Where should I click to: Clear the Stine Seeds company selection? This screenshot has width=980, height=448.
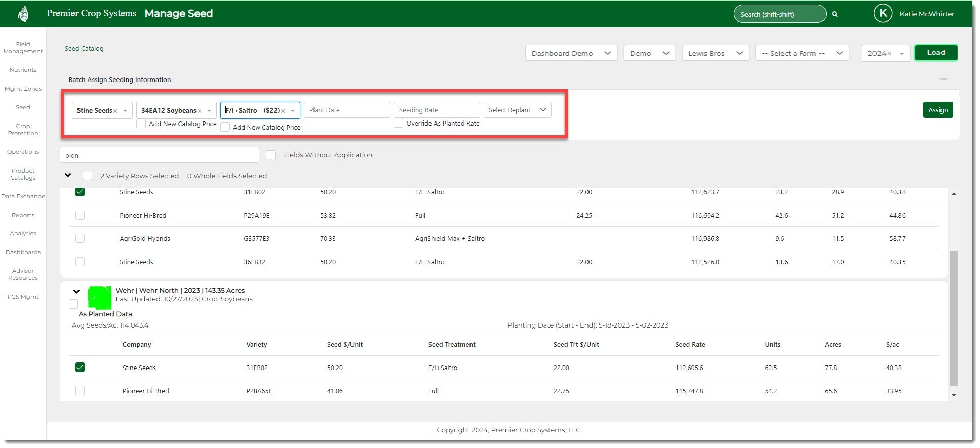coord(115,111)
